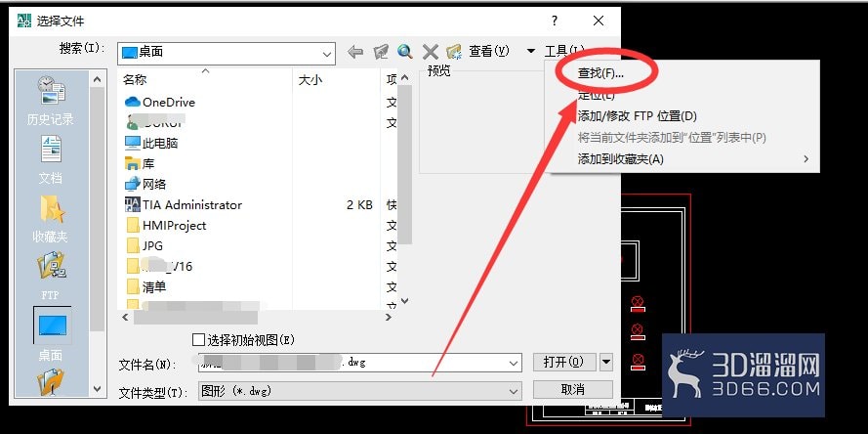Click the 清单 folder icon
This screenshot has height=434, width=868.
pyautogui.click(x=133, y=286)
